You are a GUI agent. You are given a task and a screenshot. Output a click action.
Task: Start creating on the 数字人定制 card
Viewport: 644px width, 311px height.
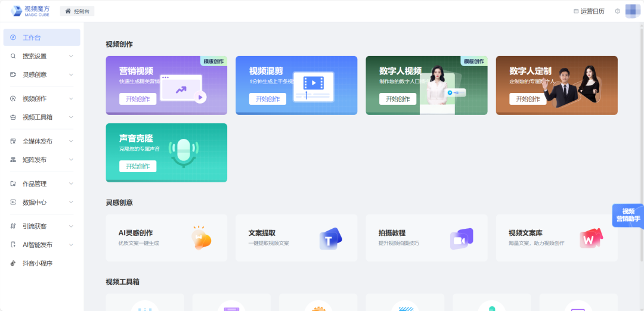click(528, 99)
